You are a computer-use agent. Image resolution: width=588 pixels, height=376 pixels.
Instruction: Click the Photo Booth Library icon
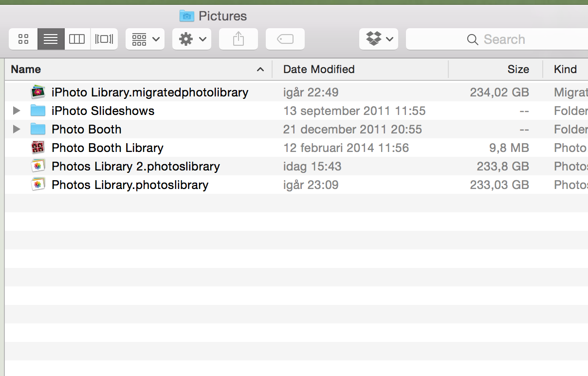37,148
